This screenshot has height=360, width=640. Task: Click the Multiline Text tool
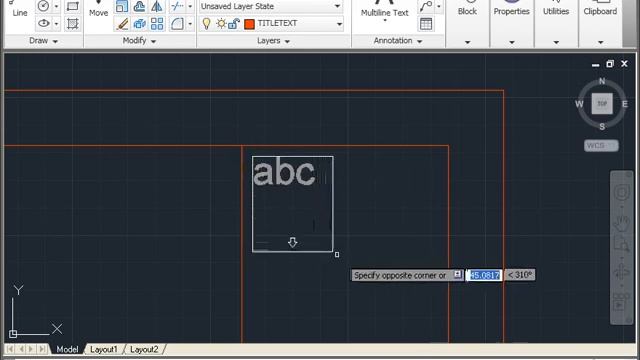coord(384,10)
